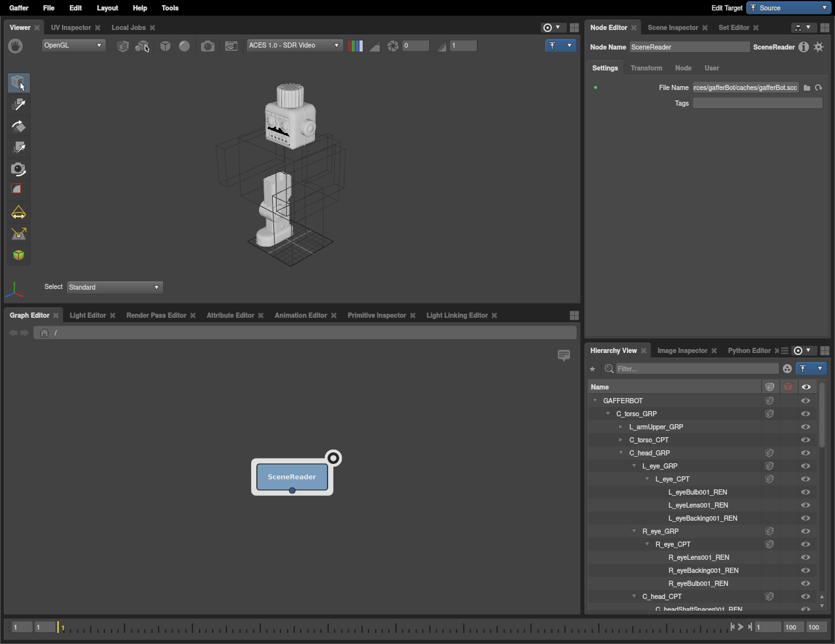Screen dimensions: 835x644
Task: Click the bookmarks star in Hierarchy View
Action: pyautogui.click(x=592, y=369)
